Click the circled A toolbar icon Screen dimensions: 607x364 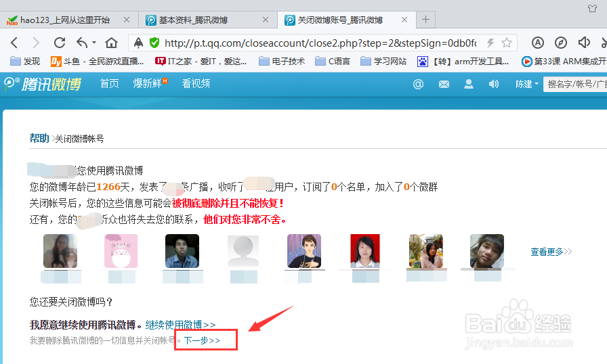538,43
